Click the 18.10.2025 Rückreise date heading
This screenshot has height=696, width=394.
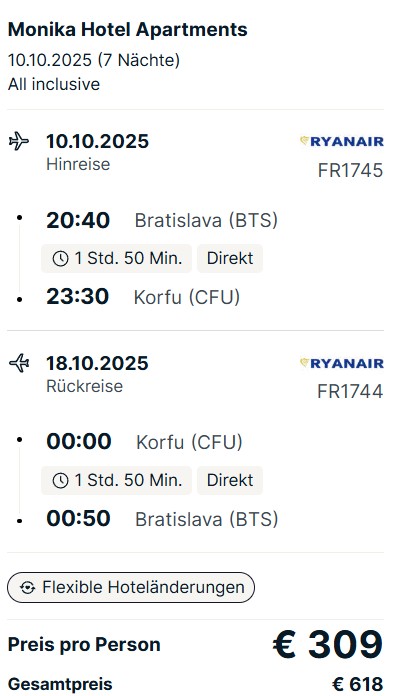(x=97, y=364)
